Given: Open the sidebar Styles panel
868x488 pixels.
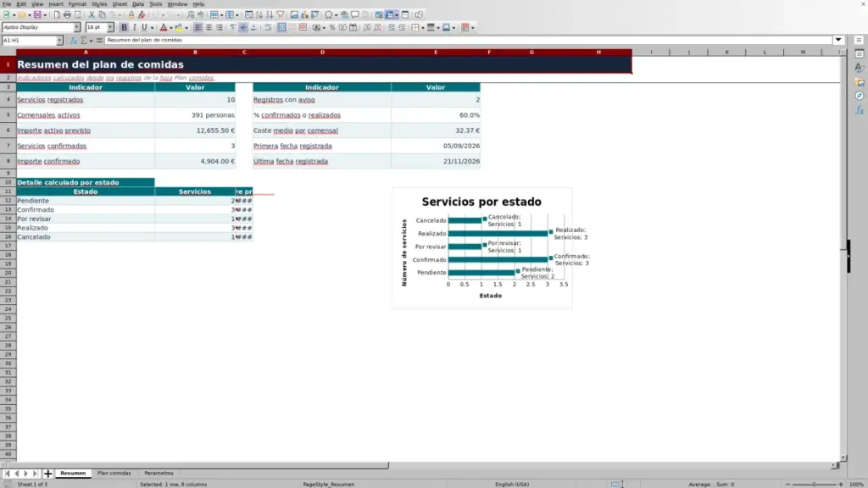Looking at the screenshot, I should pos(860,68).
